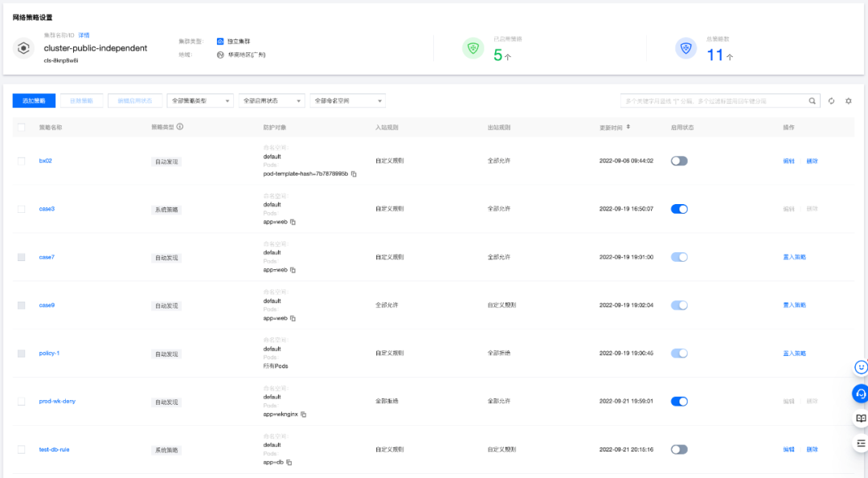Click the search magnifier icon
Screen dimensions: 868x478
tap(813, 101)
